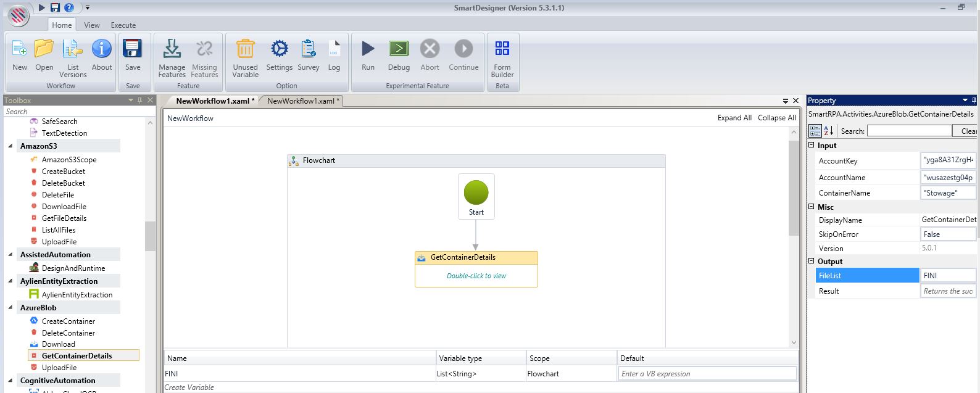Viewport: 980px width, 393px height.
Task: Toggle categorized view in Property panel
Action: [x=815, y=131]
